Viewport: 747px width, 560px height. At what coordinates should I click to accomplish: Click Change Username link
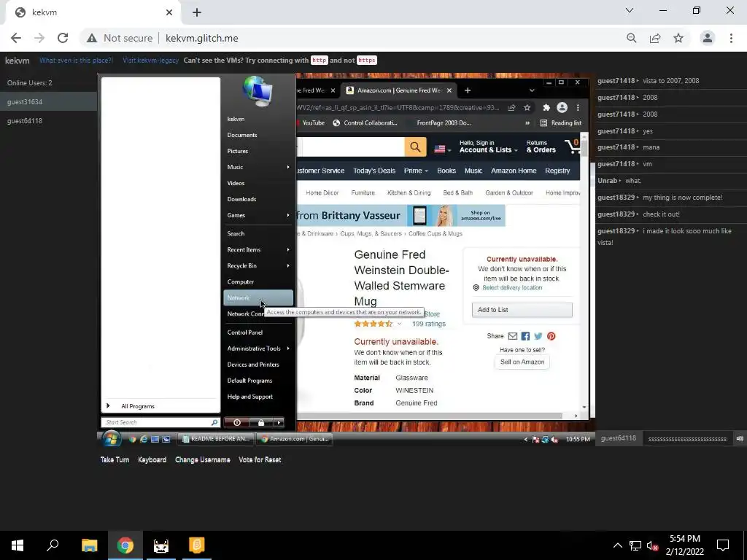[203, 459]
